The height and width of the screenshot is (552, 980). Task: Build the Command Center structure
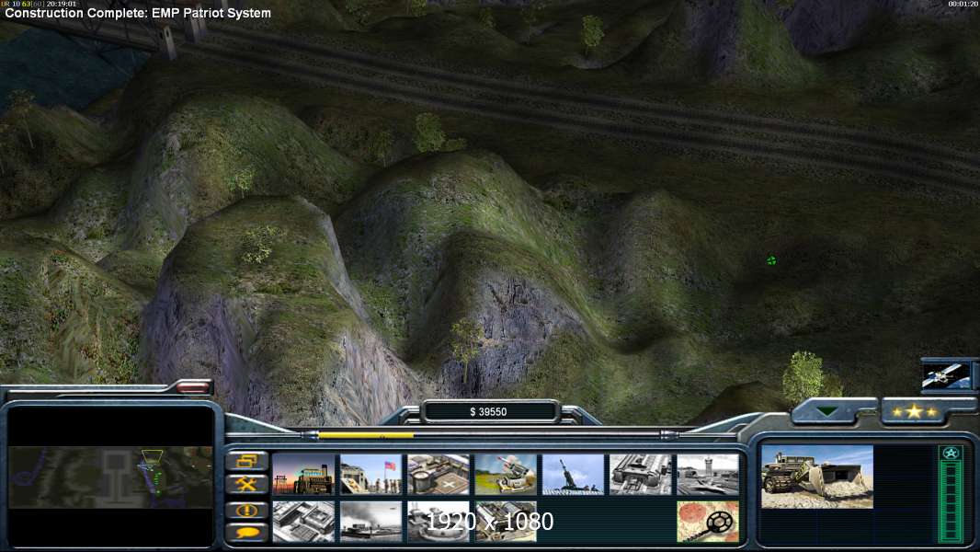point(506,522)
